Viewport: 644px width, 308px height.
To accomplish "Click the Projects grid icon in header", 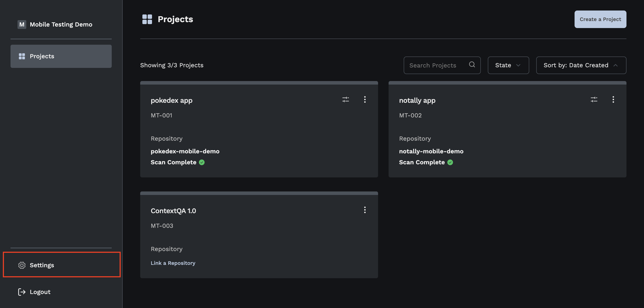I will point(147,19).
